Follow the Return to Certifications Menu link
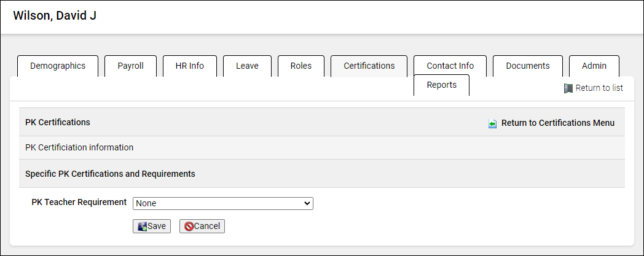The width and height of the screenshot is (644, 256). tap(557, 123)
